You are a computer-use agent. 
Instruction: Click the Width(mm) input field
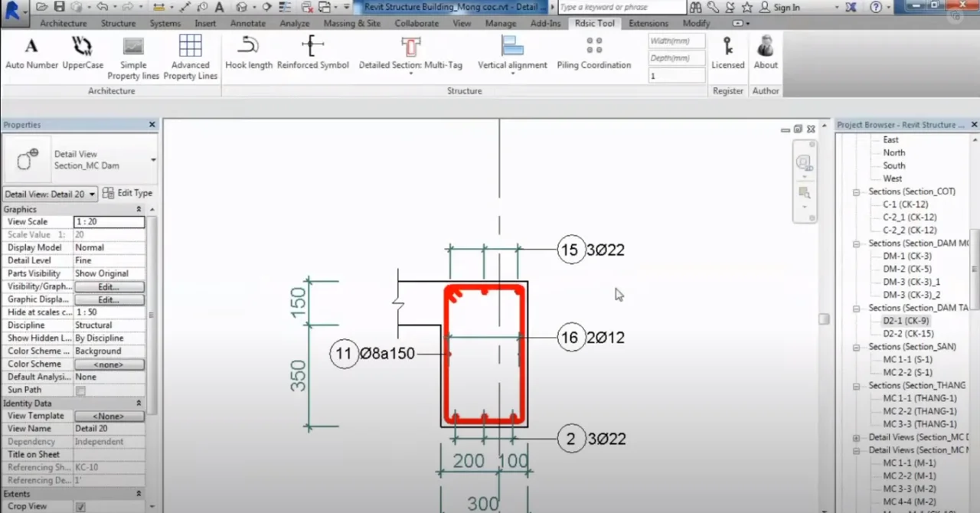point(677,41)
